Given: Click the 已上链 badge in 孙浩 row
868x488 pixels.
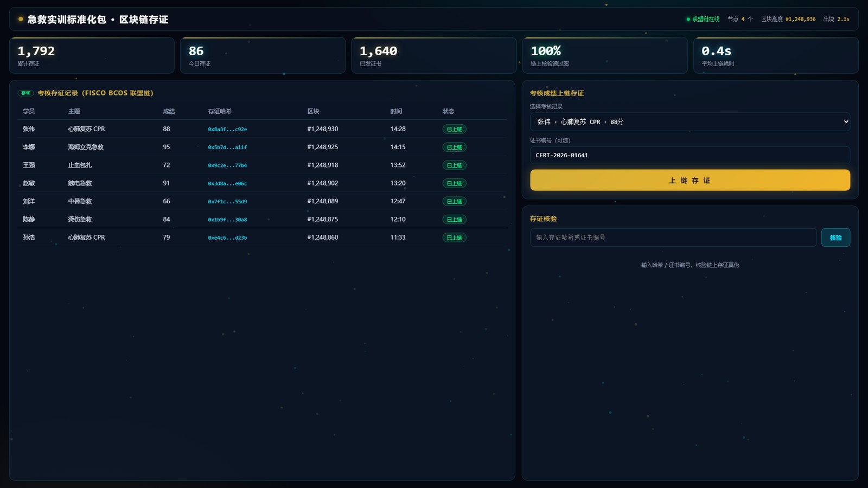Looking at the screenshot, I should pos(454,237).
